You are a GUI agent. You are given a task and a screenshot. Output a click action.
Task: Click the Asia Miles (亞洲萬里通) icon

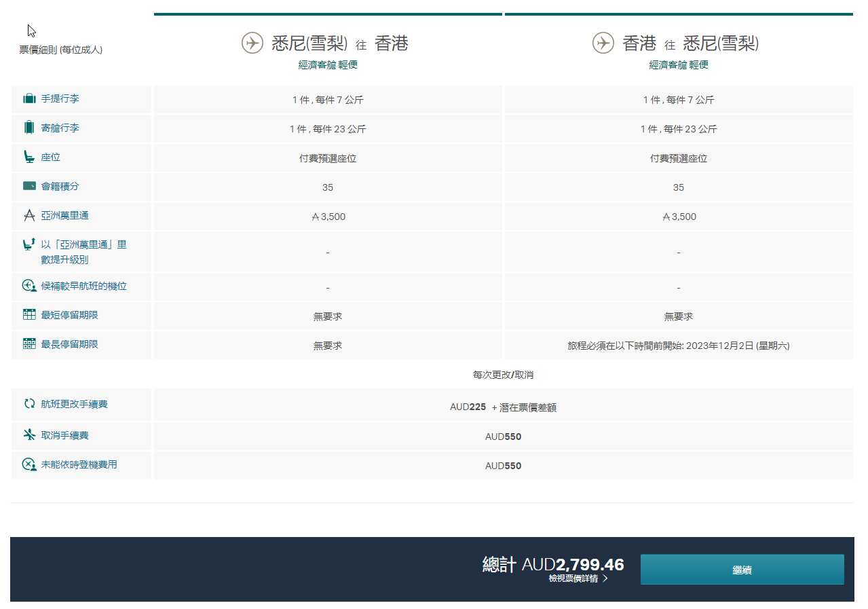click(x=29, y=216)
